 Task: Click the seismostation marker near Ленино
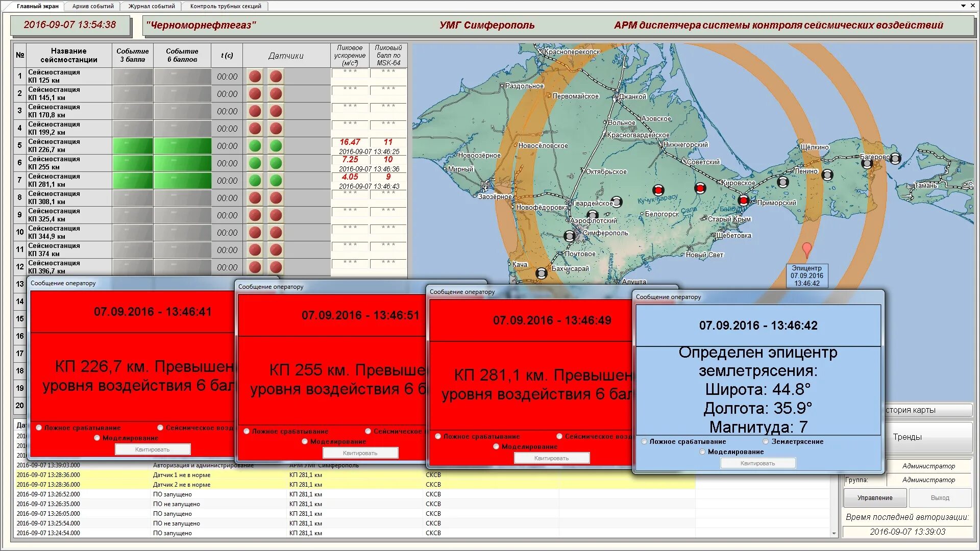827,175
